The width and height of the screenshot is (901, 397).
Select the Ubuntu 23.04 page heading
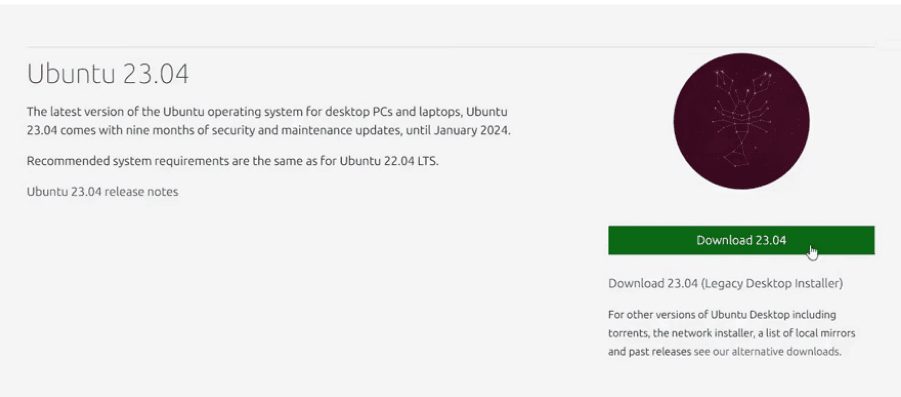[x=108, y=74]
